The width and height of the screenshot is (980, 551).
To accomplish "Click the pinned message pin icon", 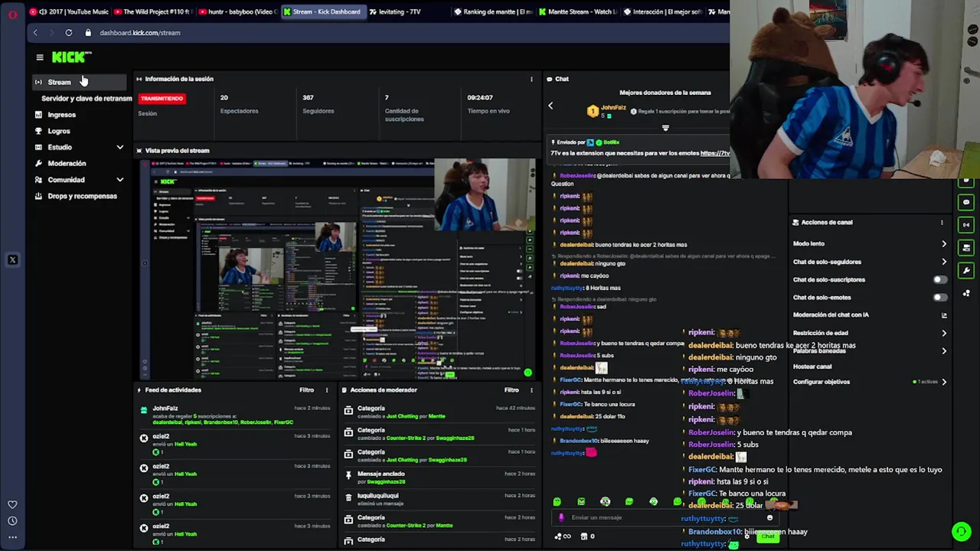I will [348, 477].
